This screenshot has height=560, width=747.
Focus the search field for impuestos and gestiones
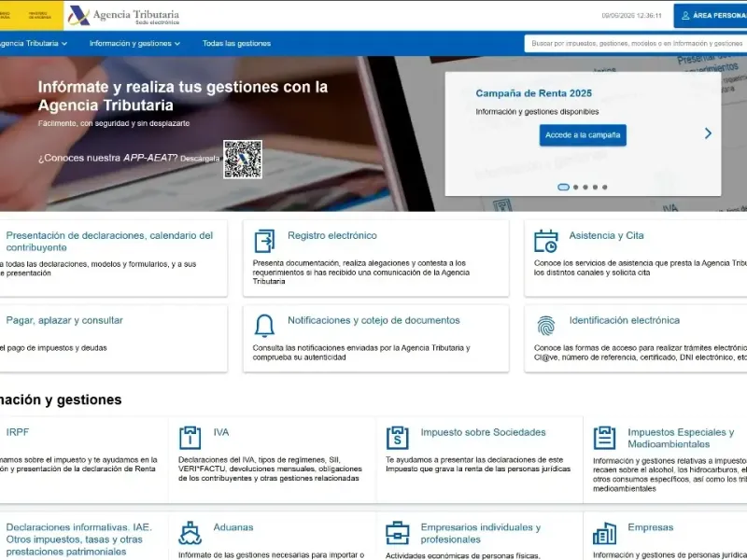(636, 43)
